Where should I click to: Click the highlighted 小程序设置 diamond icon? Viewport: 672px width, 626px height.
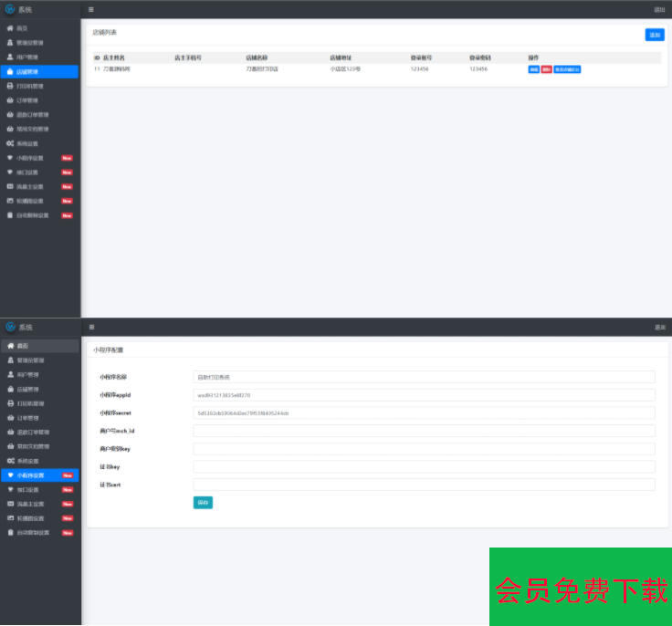10,475
